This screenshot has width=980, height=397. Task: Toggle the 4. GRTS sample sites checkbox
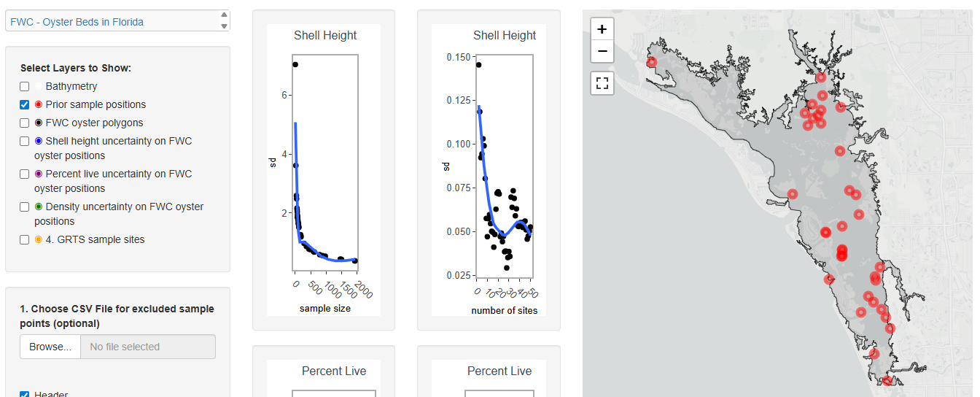click(x=25, y=239)
